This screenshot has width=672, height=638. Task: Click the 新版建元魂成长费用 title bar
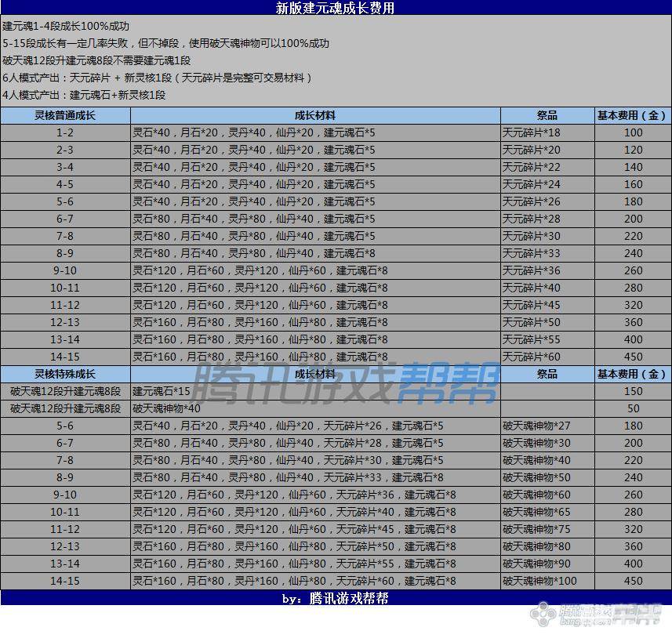point(336,8)
